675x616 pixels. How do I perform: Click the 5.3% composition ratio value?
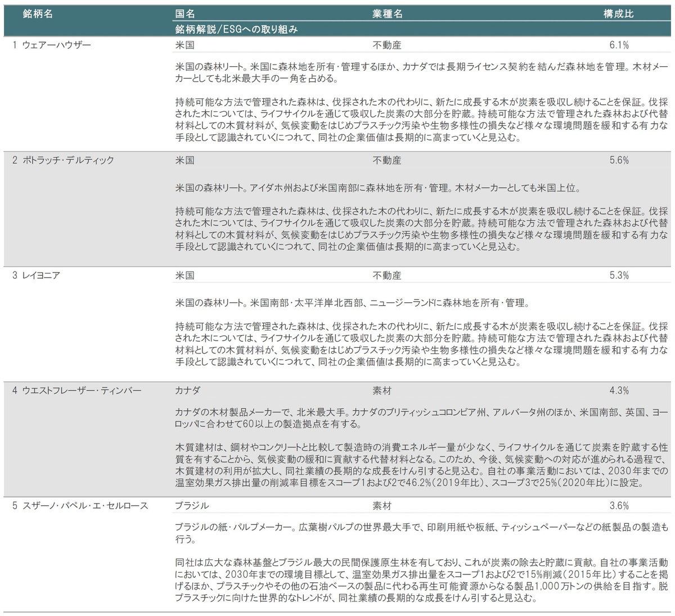[x=619, y=275]
